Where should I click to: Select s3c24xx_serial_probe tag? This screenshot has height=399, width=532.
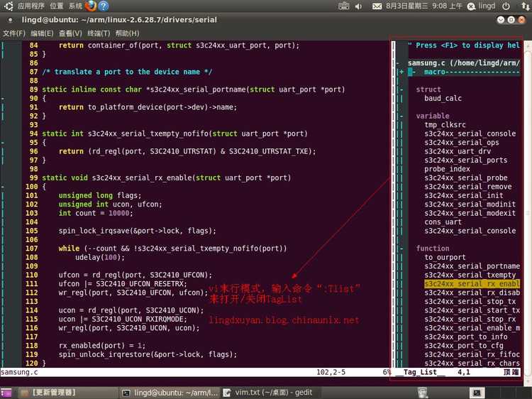466,178
